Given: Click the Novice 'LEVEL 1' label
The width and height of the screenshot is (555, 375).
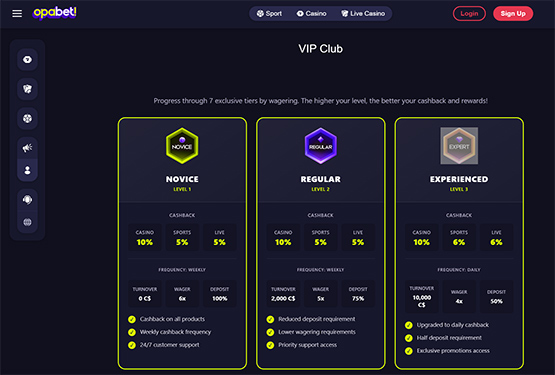Looking at the screenshot, I should (x=182, y=189).
